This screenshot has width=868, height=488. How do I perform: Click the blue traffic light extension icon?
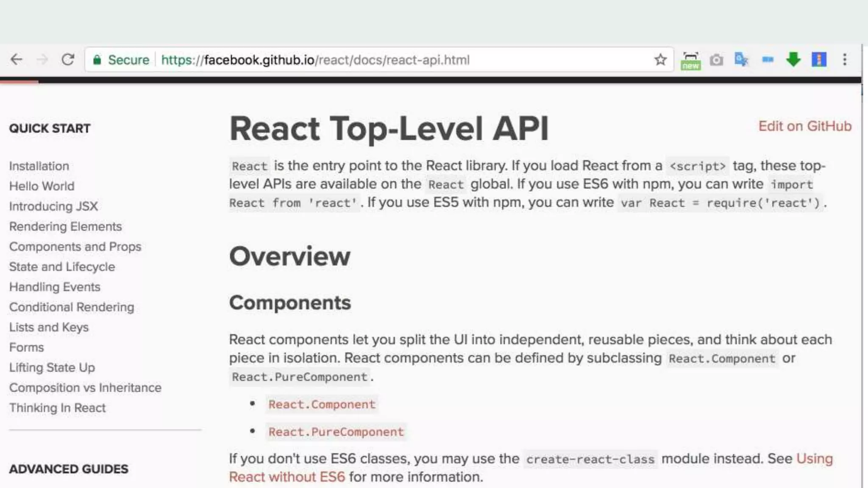click(x=819, y=60)
